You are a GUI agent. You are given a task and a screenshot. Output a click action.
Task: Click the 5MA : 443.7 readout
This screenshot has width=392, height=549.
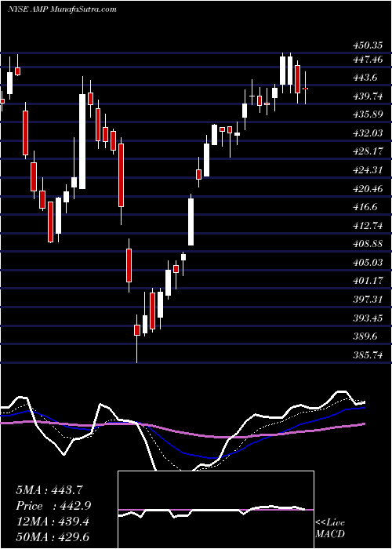click(x=49, y=490)
